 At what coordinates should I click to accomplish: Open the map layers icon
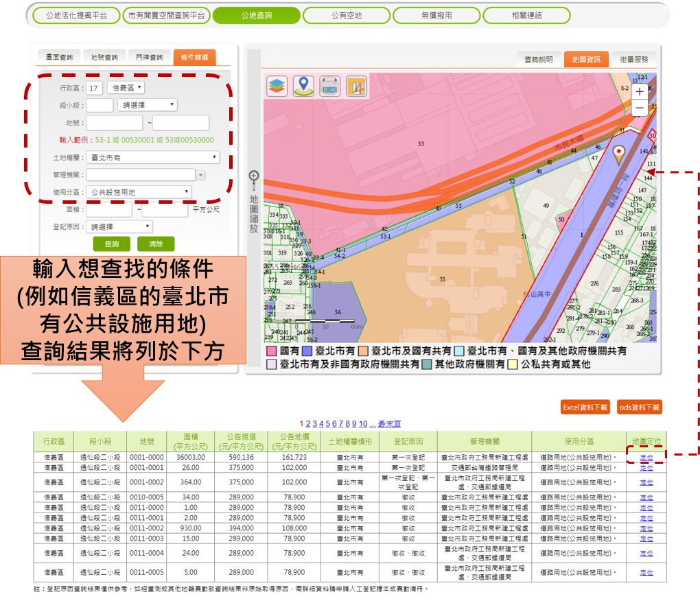[x=277, y=86]
